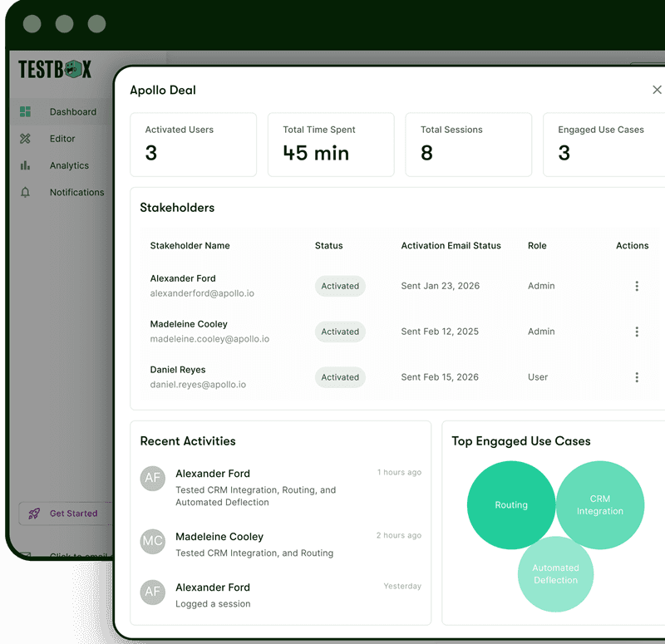
Task: Click the Stakeholders section heading
Action: tap(177, 208)
